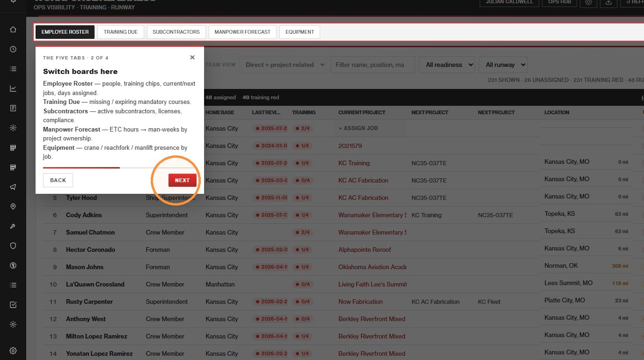Open the Manpower Forecast tab

pos(242,32)
